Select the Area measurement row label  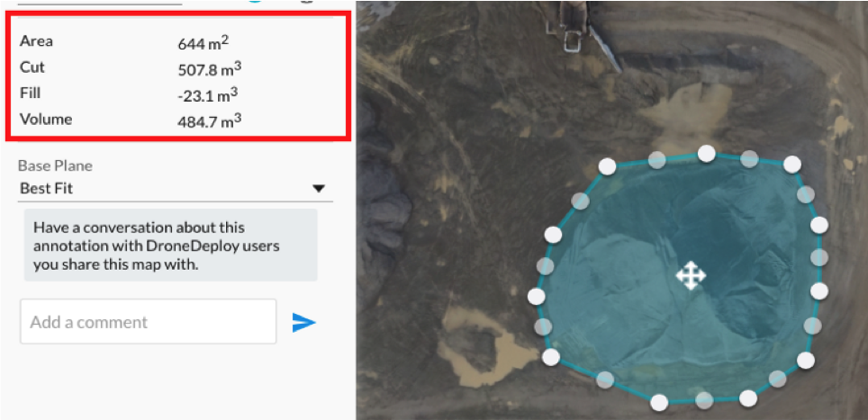click(x=37, y=40)
